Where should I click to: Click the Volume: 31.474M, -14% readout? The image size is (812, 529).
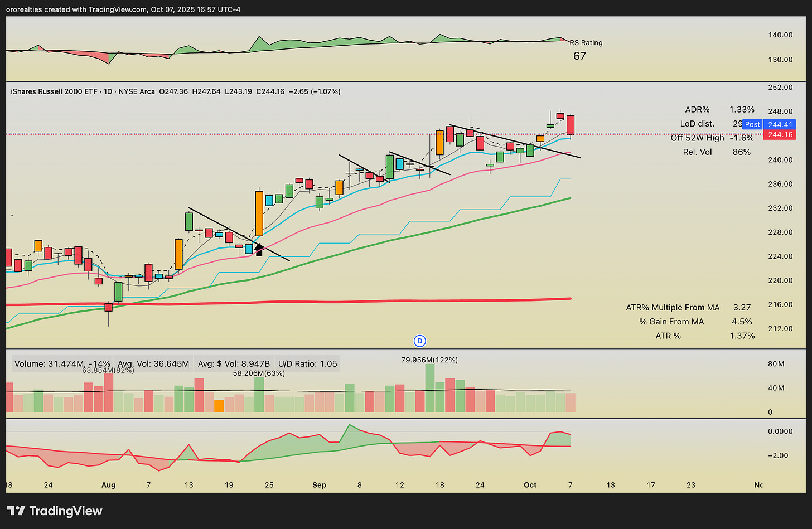click(x=62, y=363)
